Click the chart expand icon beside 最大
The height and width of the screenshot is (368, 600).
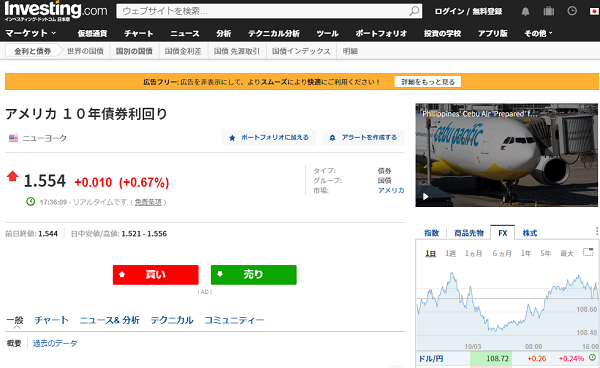pyautogui.click(x=588, y=252)
